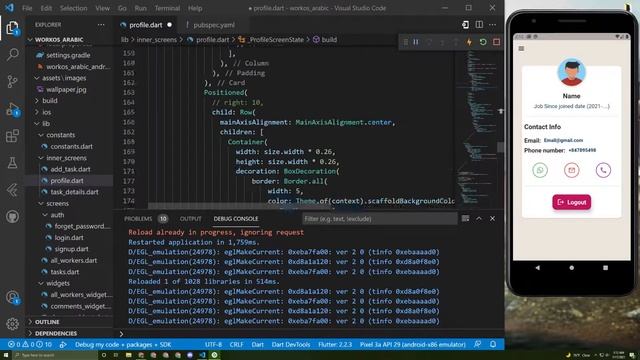Open the Accounts menu in activity bar

pyautogui.click(x=12, y=298)
